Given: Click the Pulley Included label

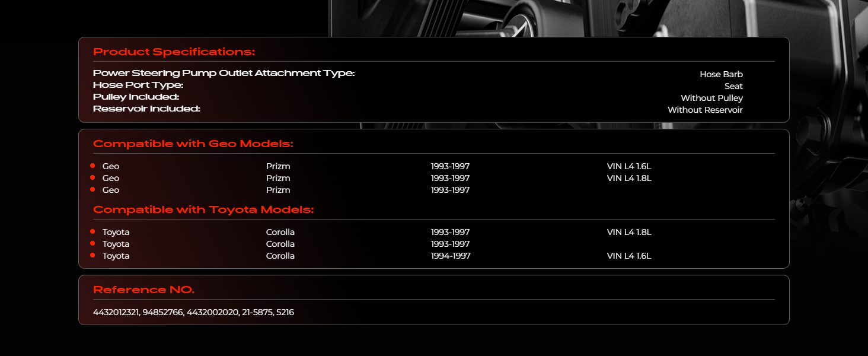Looking at the screenshot, I should 136,97.
